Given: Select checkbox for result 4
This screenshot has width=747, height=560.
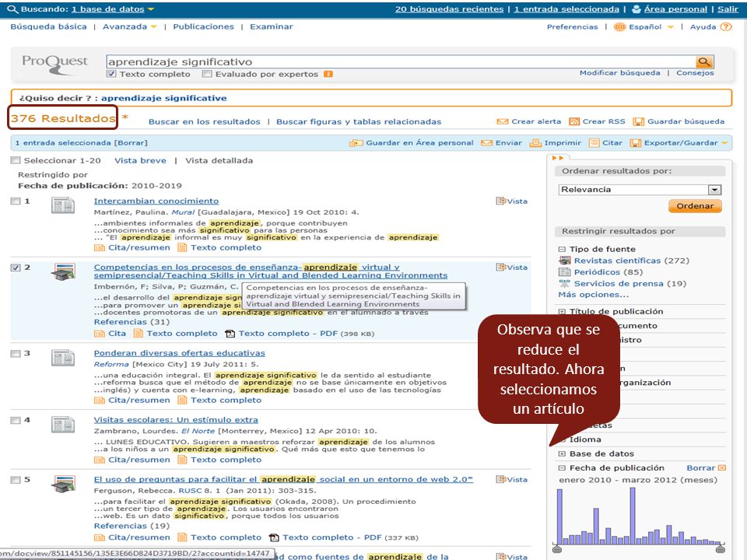Looking at the screenshot, I should click(16, 420).
